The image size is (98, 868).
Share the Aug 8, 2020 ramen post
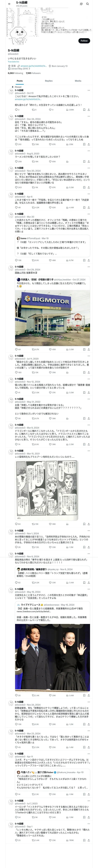click(x=89, y=161)
